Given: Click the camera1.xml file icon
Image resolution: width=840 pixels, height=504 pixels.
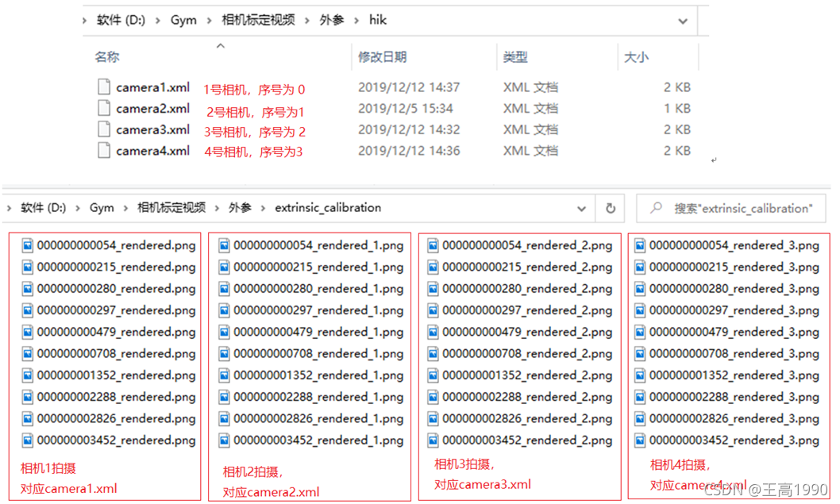Looking at the screenshot, I should (x=104, y=87).
